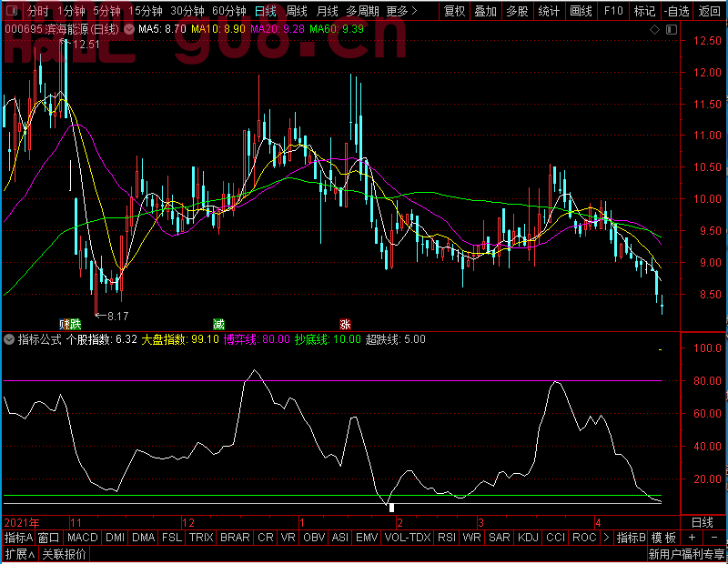The height and width of the screenshot is (564, 728).
Task: Select the 日线 daily period tab
Action: 266,11
